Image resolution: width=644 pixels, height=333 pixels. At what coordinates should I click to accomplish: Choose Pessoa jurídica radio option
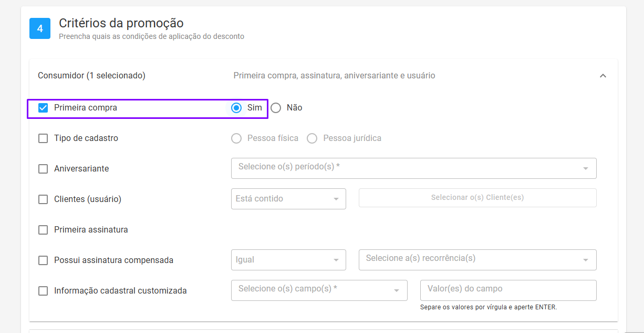[312, 138]
